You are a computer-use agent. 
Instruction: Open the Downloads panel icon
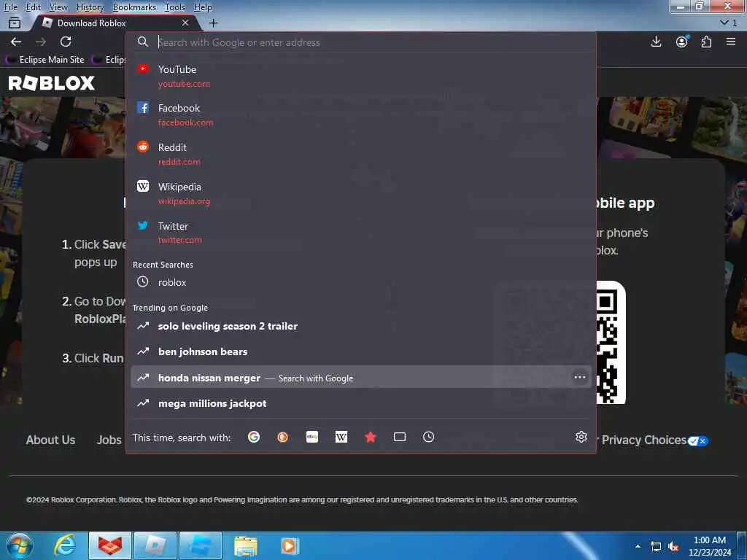click(x=656, y=42)
